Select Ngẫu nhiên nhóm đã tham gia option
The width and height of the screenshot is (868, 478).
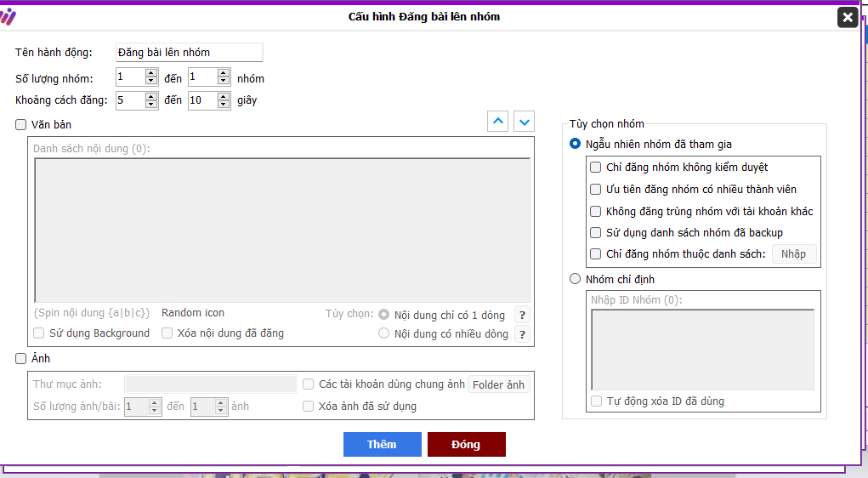pos(576,145)
